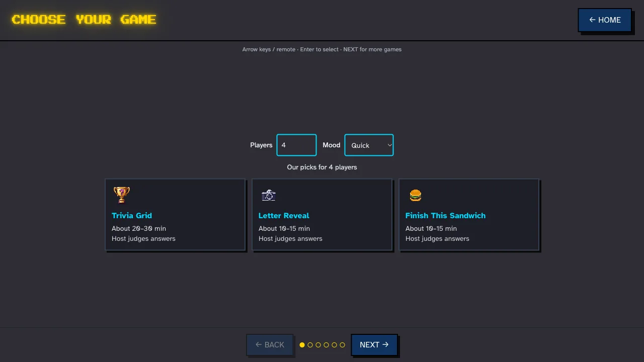Open the Letter Reveal game title
The height and width of the screenshot is (362, 644).
(284, 215)
